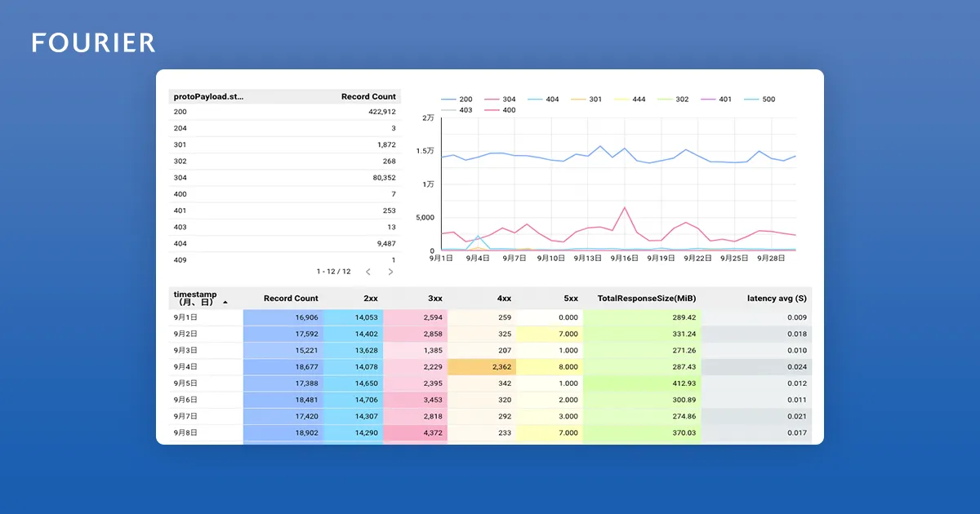Toggle the 401 legend entry
Viewport: 980px width, 514px height.
(x=716, y=100)
